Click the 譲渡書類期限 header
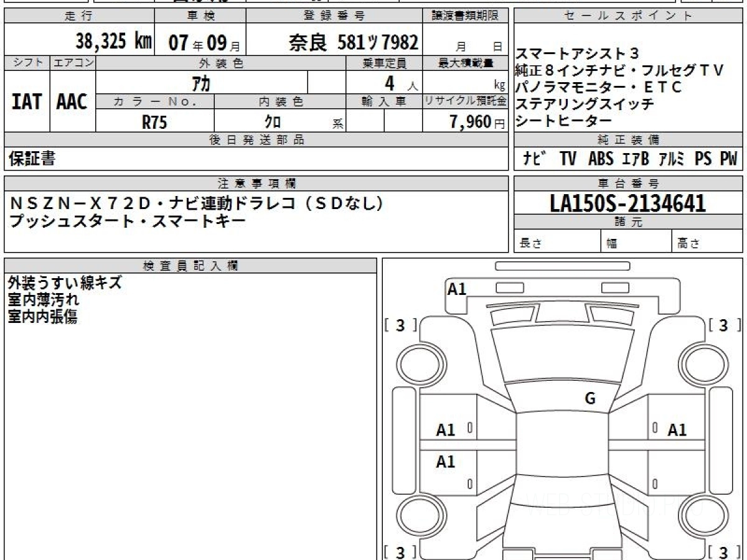 (466, 16)
